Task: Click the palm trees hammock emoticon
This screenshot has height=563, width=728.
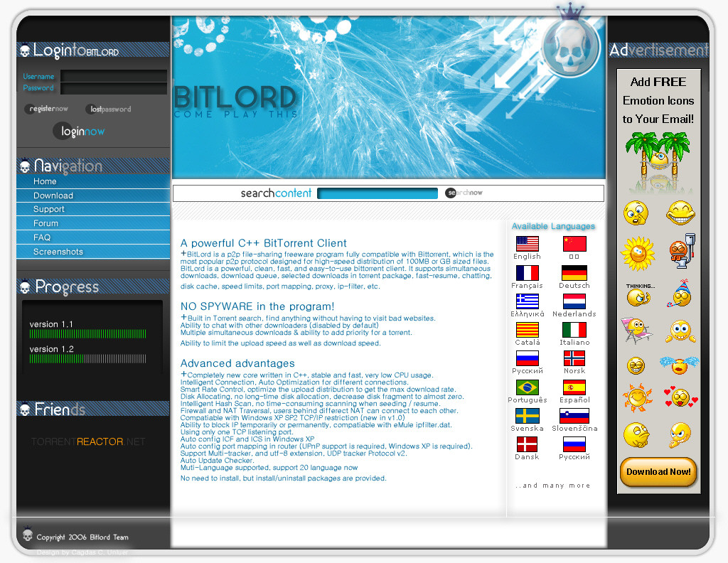Action: coord(658,163)
